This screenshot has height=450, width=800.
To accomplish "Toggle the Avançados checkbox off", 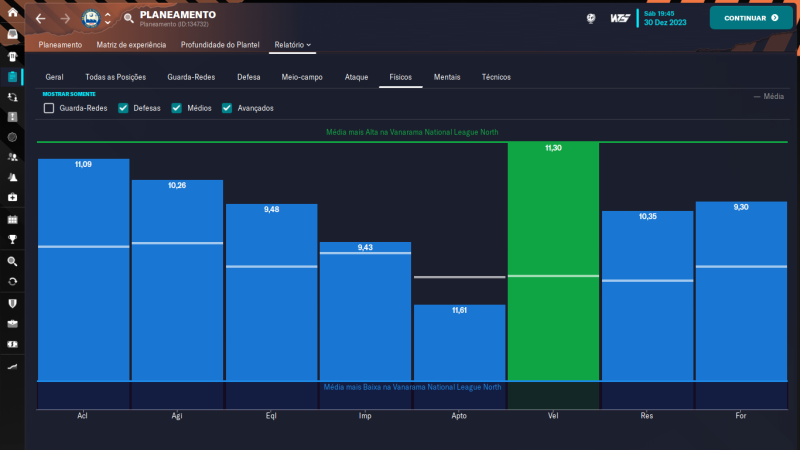I will tap(227, 108).
